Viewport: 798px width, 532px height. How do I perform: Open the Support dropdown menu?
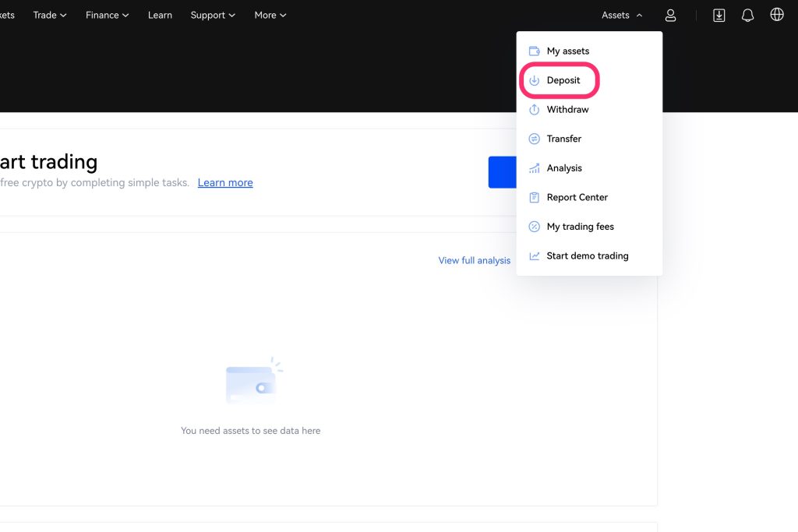click(212, 15)
